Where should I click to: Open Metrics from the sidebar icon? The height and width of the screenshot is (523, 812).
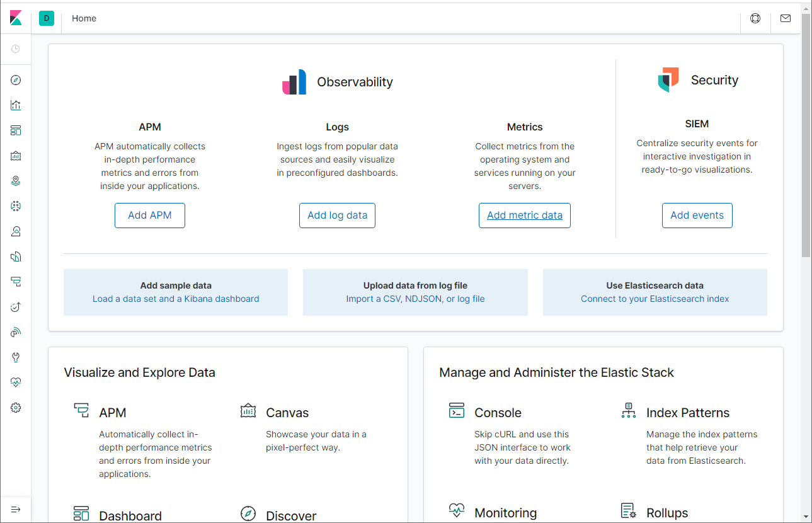[16, 231]
